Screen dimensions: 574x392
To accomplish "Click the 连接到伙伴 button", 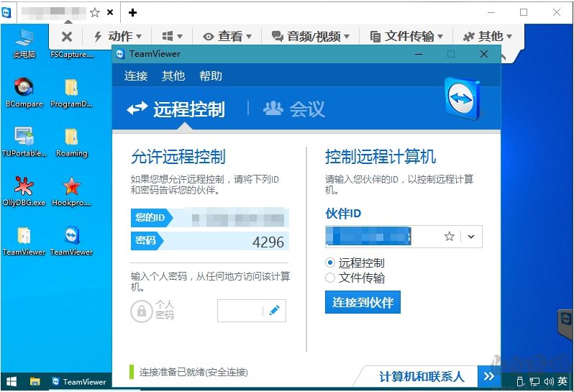I will pos(363,302).
